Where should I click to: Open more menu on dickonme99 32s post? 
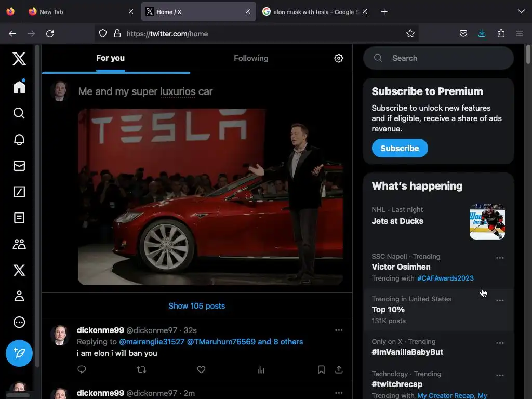click(x=339, y=330)
